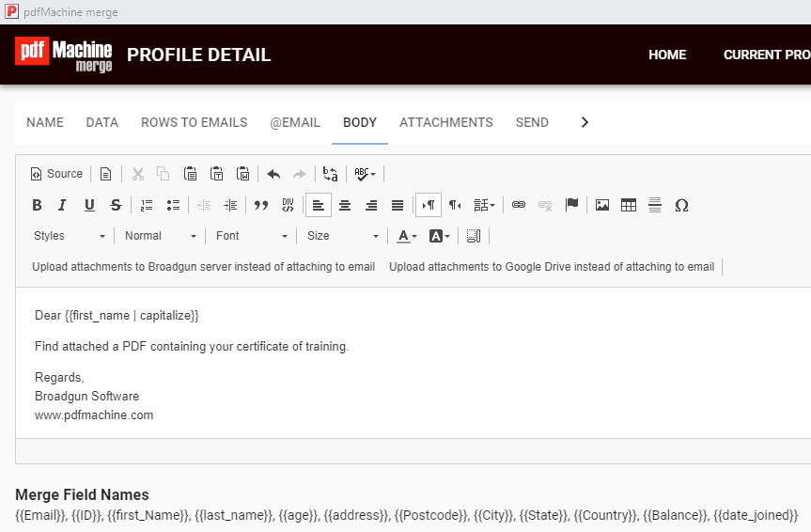
Task: Click the Unlink icon
Action: [x=545, y=205]
